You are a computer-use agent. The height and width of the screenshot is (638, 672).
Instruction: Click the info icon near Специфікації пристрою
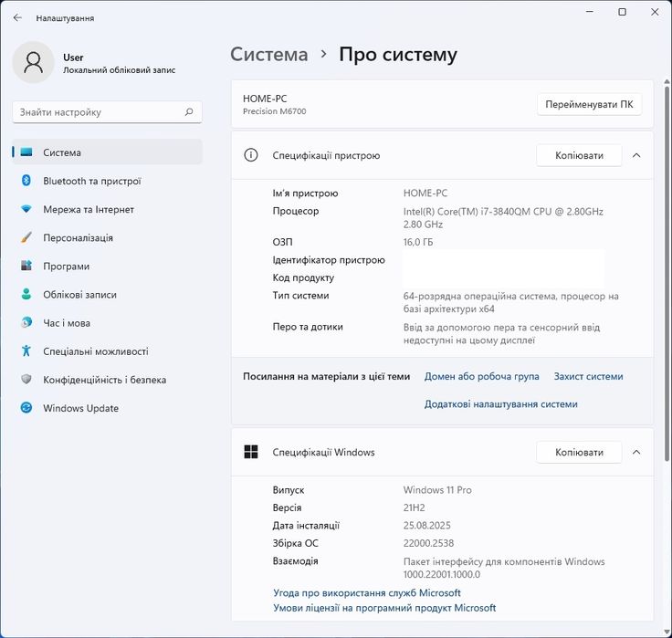251,154
